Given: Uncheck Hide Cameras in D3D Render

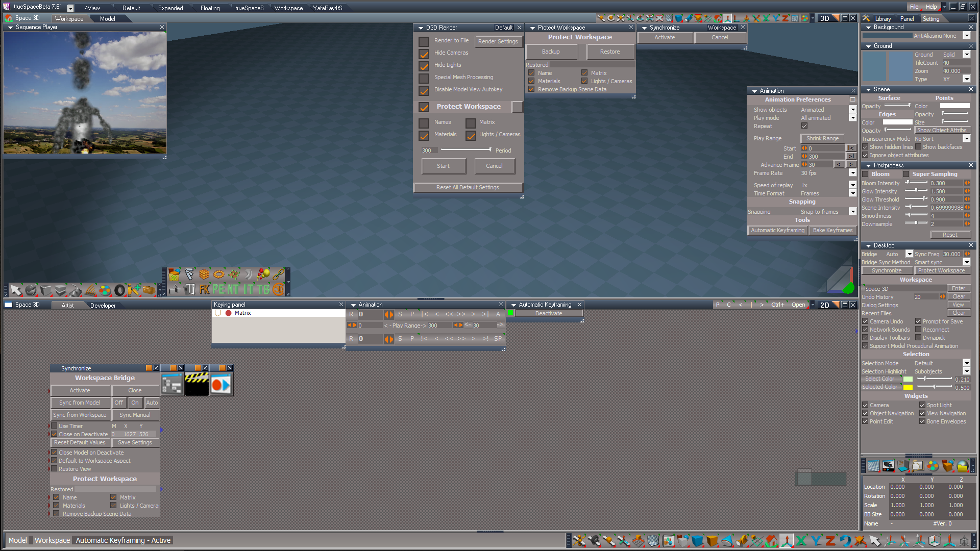Looking at the screenshot, I should (424, 54).
